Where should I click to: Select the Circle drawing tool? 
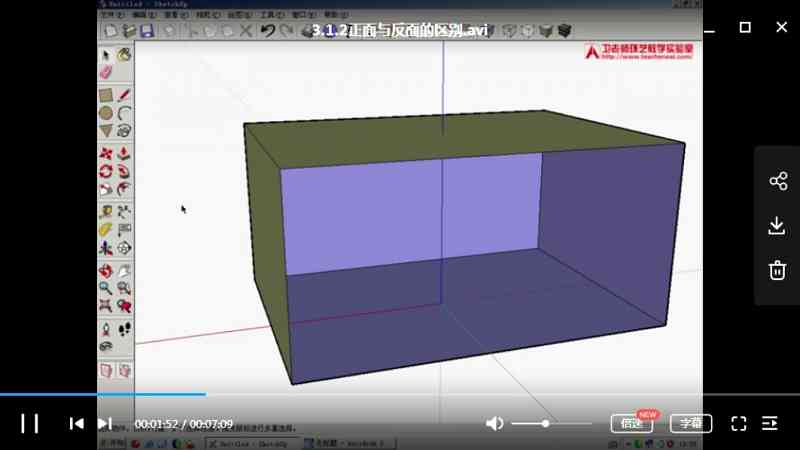coord(106,113)
